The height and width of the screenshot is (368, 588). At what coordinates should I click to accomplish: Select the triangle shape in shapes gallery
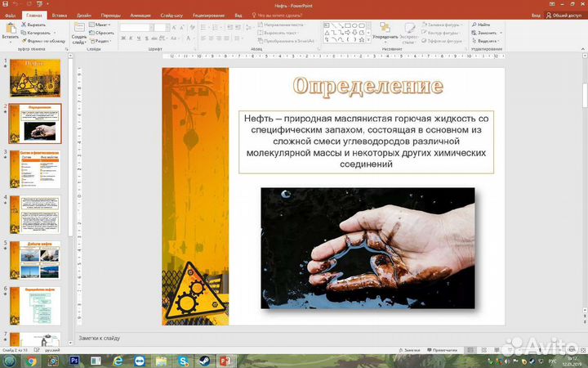[x=327, y=33]
